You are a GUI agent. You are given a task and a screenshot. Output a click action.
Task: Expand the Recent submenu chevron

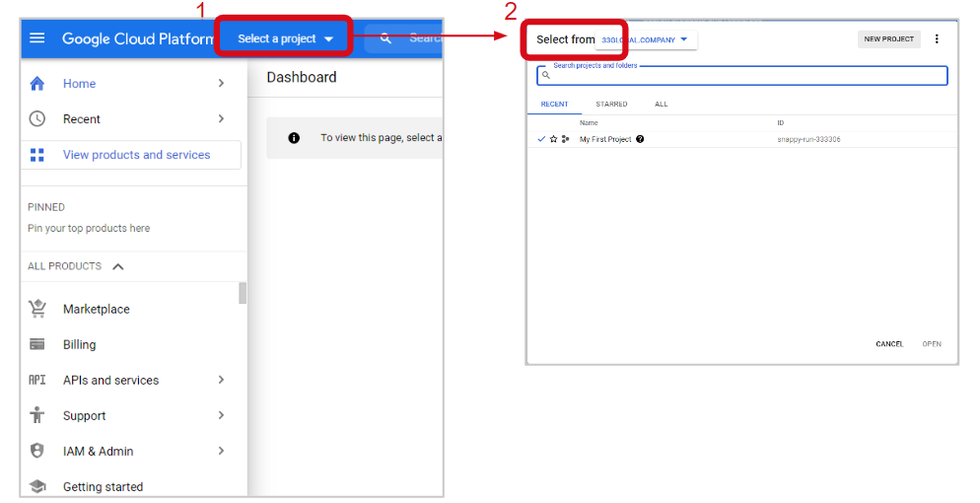pos(221,118)
